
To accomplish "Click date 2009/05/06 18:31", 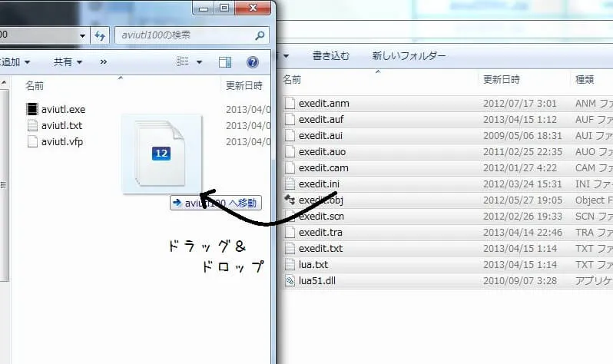I will tap(522, 135).
